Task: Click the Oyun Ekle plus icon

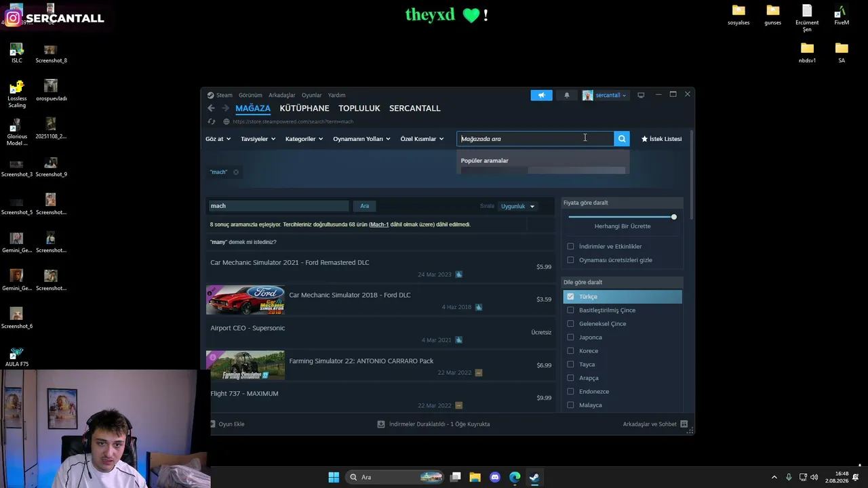Action: pos(212,424)
